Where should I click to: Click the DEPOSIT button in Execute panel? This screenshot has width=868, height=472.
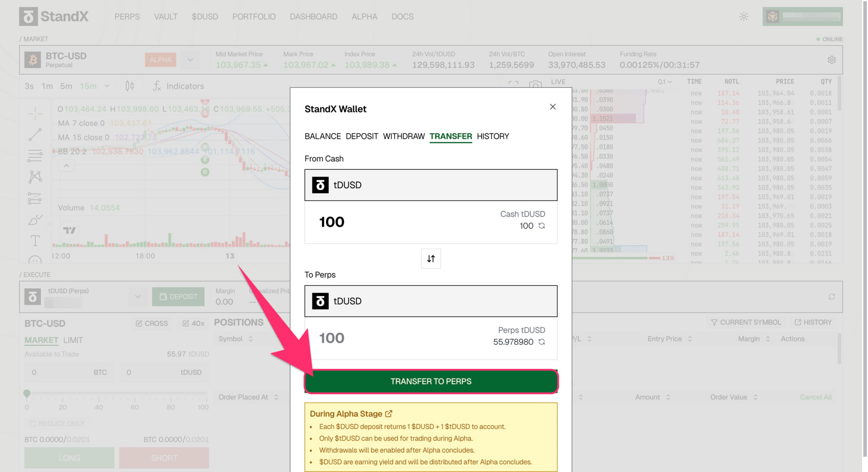tap(178, 297)
